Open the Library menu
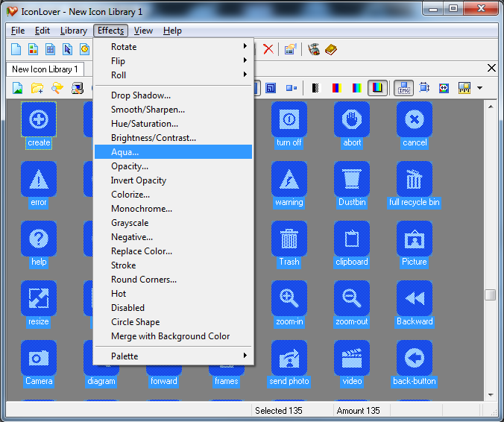The width and height of the screenshot is (504, 422). tap(74, 31)
